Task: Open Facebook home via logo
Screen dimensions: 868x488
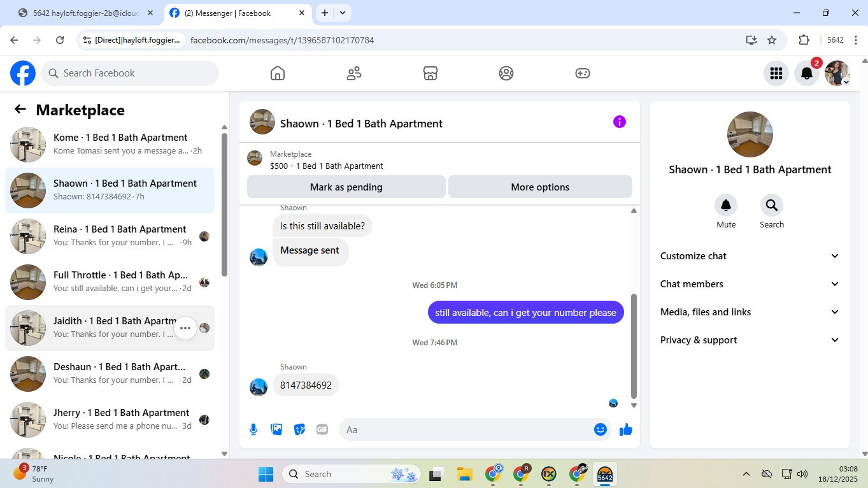Action: tap(23, 73)
